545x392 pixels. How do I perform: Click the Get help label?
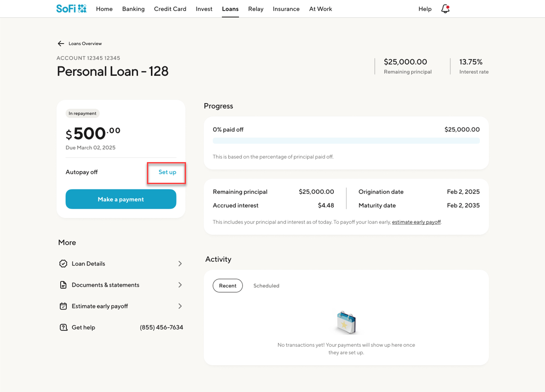click(83, 327)
